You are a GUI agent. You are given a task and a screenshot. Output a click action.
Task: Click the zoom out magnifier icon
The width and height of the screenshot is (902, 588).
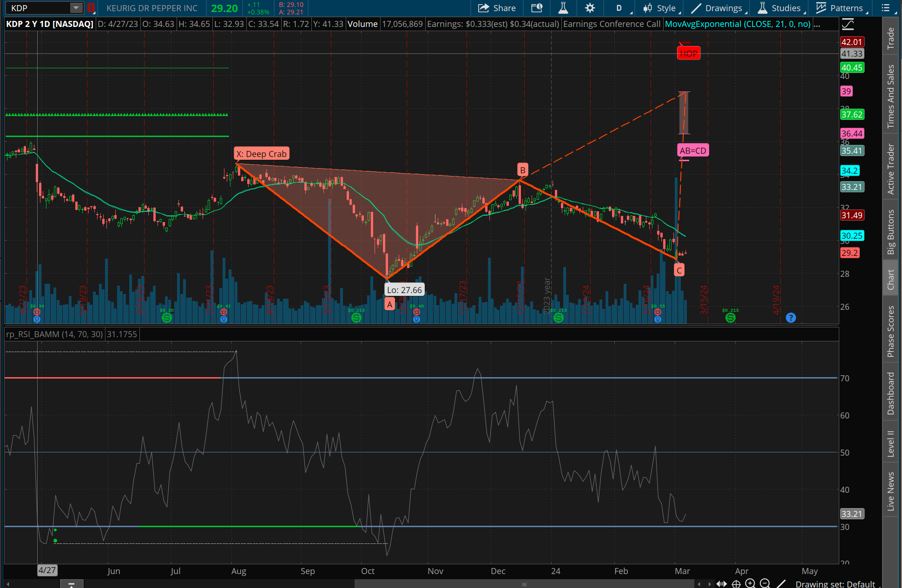coord(765,584)
